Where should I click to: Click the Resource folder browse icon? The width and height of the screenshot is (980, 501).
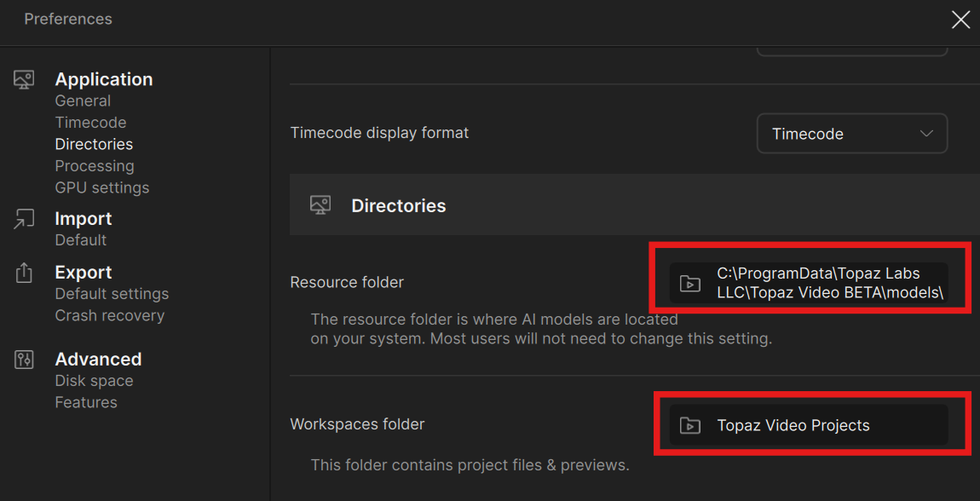click(690, 284)
